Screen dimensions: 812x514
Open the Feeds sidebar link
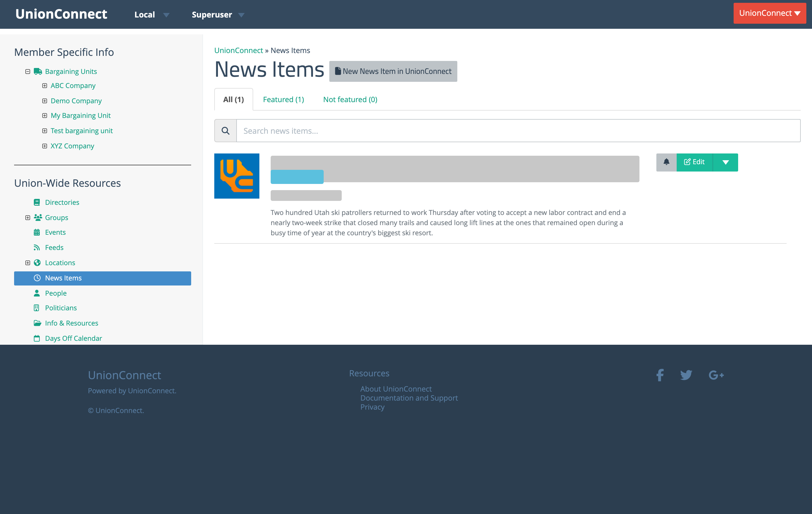click(x=54, y=247)
